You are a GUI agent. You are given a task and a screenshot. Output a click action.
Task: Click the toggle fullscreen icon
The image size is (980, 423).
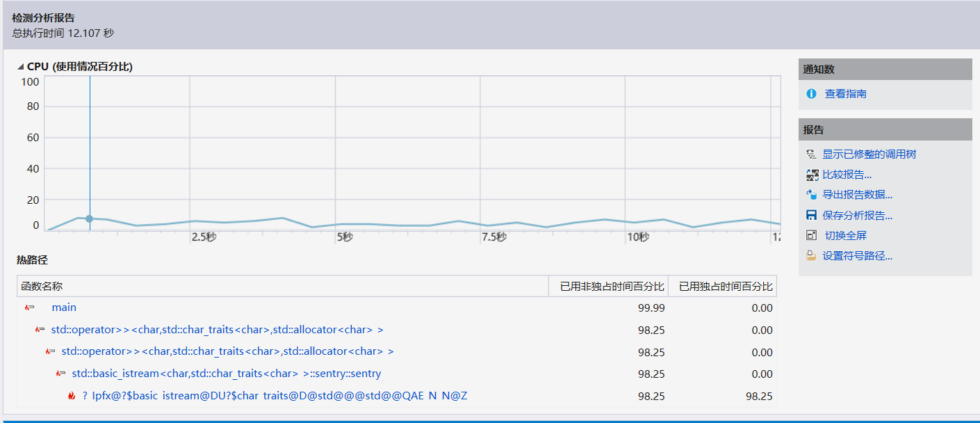click(x=811, y=236)
